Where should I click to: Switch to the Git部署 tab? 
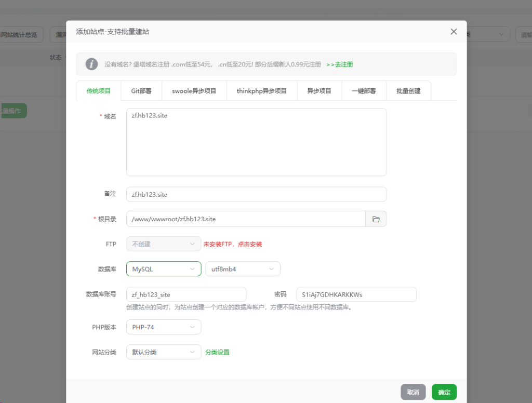[x=141, y=91]
